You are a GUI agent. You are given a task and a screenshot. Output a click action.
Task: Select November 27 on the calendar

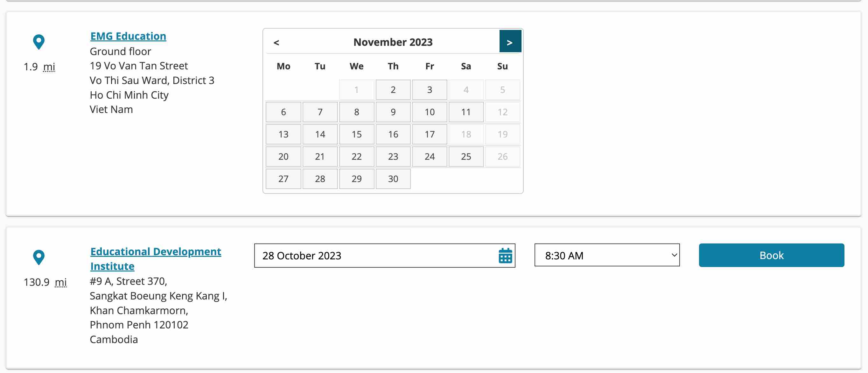(283, 178)
